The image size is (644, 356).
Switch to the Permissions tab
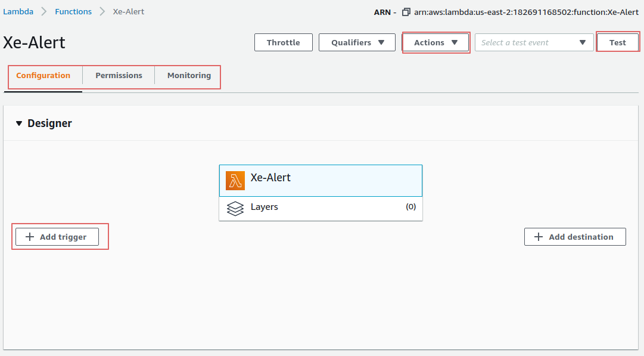point(119,76)
